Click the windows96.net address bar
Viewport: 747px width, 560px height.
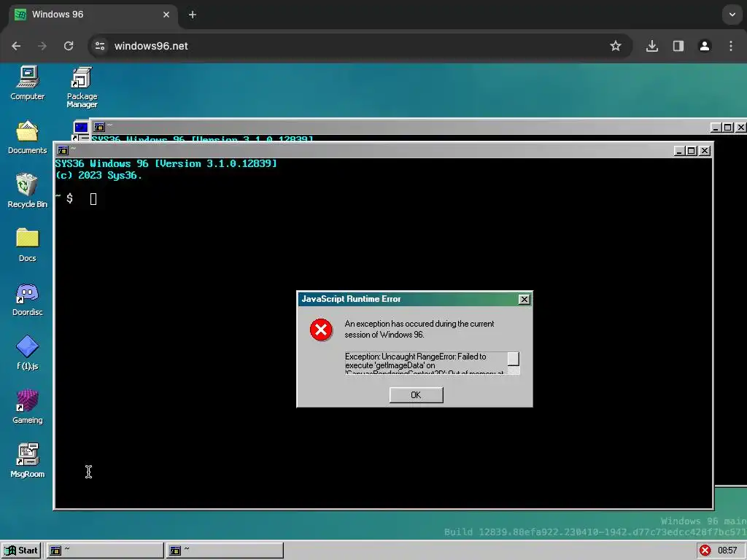pos(360,46)
